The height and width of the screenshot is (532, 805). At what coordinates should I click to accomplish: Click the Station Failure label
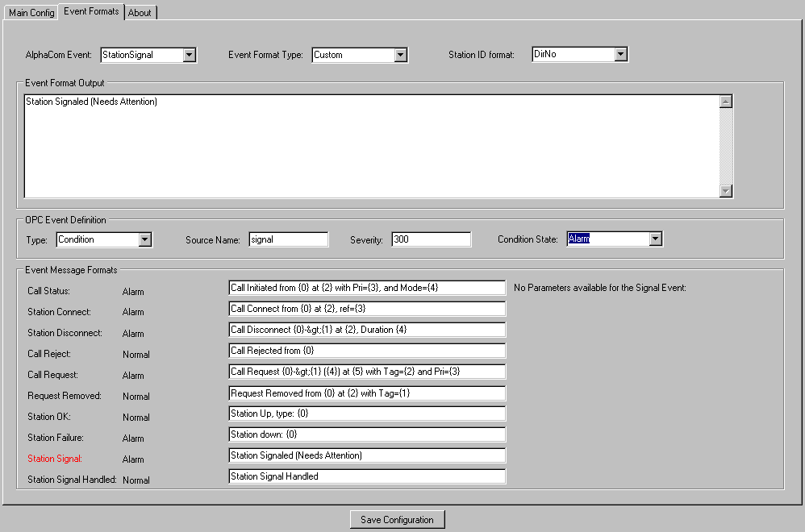(56, 438)
